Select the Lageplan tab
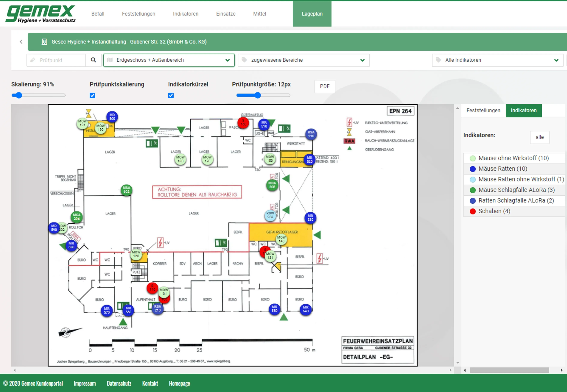567x392 pixels. 312,14
